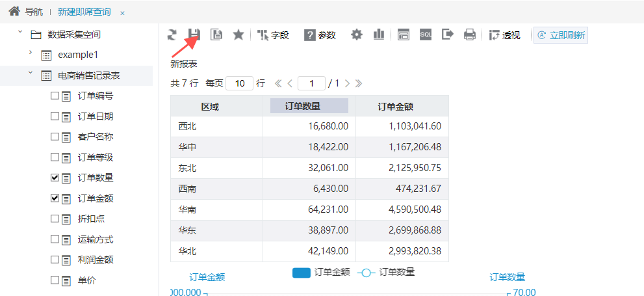Check the 折扣点 field checkbox

tap(55, 219)
